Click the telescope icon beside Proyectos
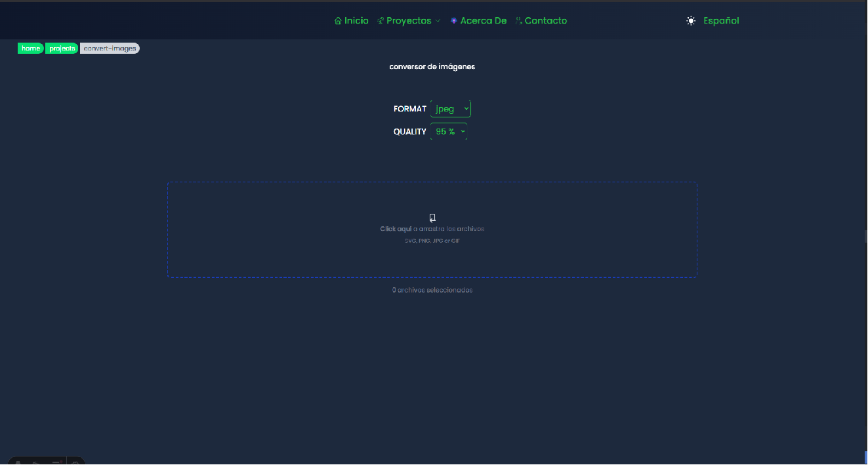 tap(381, 21)
